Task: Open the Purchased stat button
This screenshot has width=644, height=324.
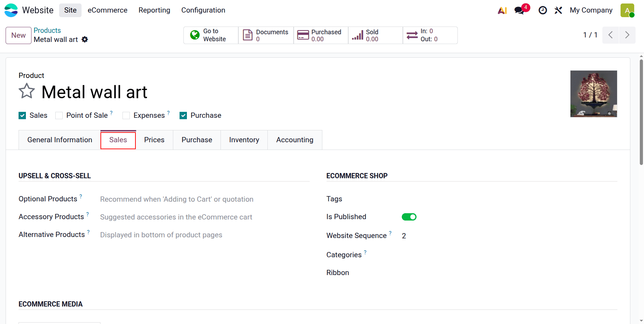Action: pos(321,35)
